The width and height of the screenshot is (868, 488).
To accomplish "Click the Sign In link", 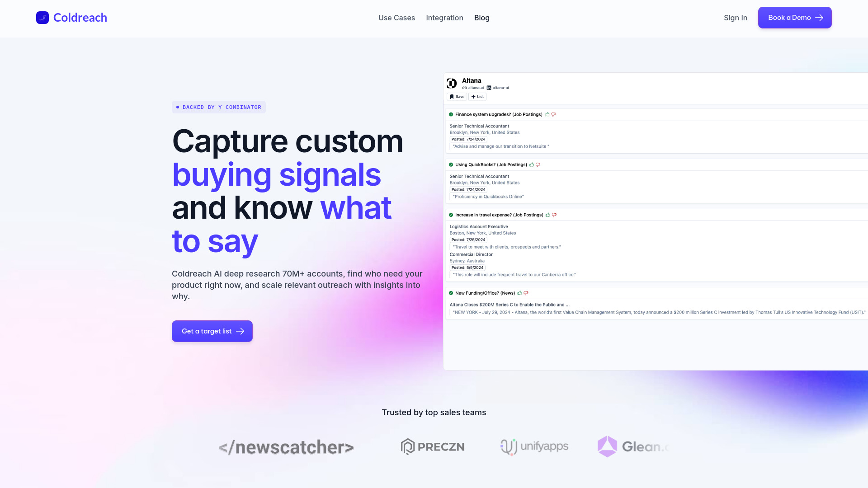I will [x=735, y=17].
